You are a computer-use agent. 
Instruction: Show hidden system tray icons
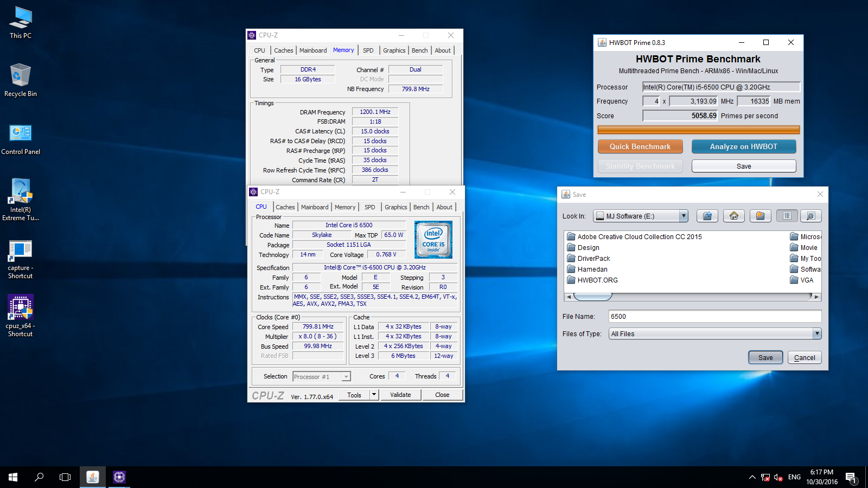click(752, 477)
